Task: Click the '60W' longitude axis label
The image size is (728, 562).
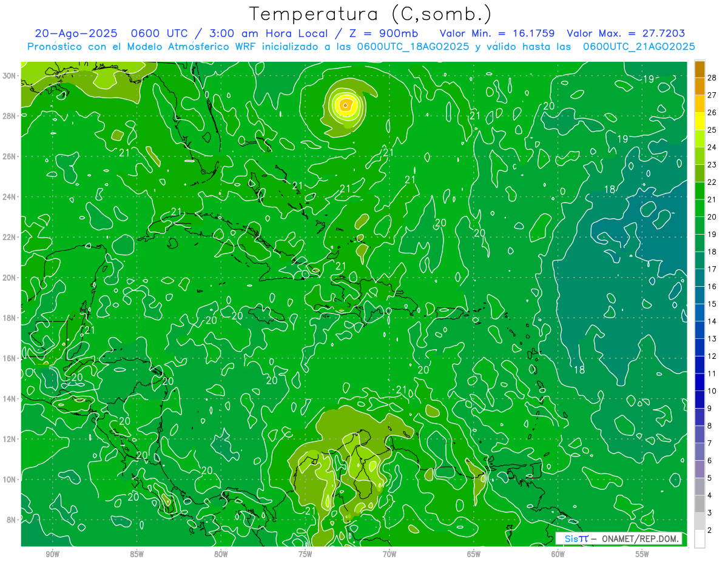Action: point(558,554)
